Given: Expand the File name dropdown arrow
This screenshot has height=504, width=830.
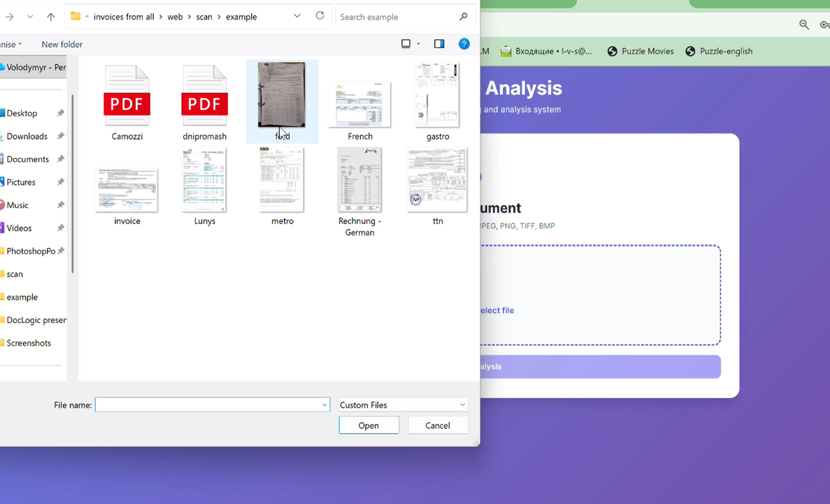Looking at the screenshot, I should coord(324,405).
